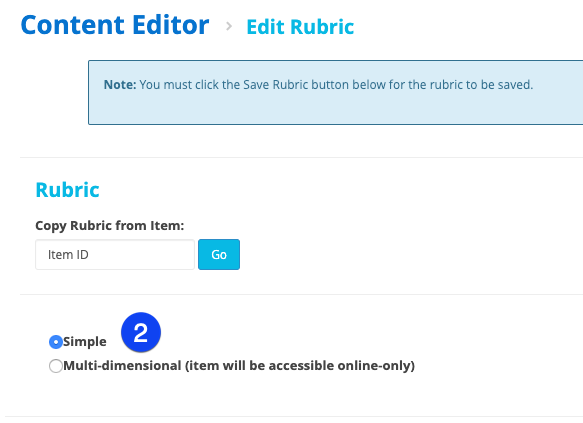Click the breadcrumb chevron separator arrow
This screenshot has width=583, height=423.
click(229, 26)
